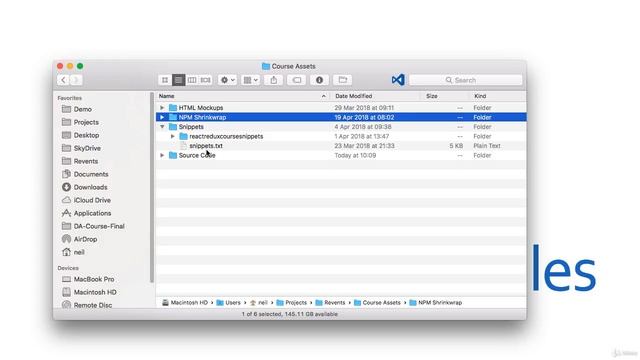Click neil in the path bar
Image resolution: width=640 pixels, height=360 pixels.
pos(259,303)
